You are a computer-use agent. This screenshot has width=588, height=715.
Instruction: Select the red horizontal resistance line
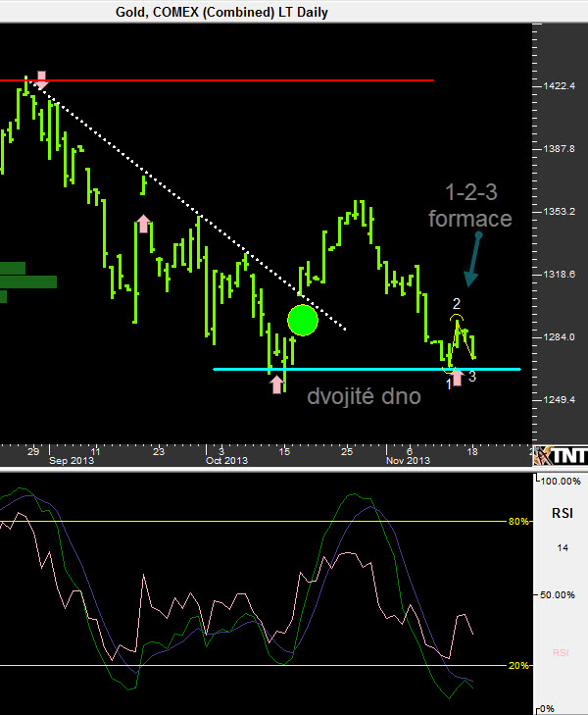pos(217,80)
